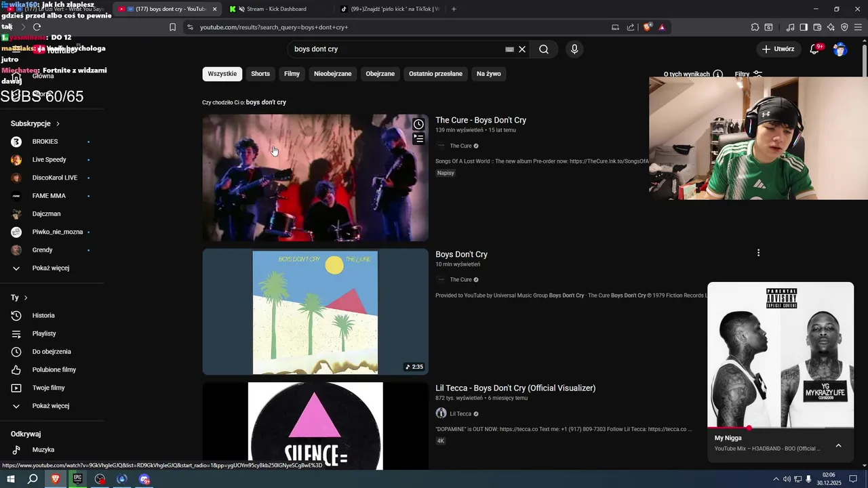This screenshot has width=868, height=488.
Task: Add first video to Watch Later clock icon
Action: 418,124
